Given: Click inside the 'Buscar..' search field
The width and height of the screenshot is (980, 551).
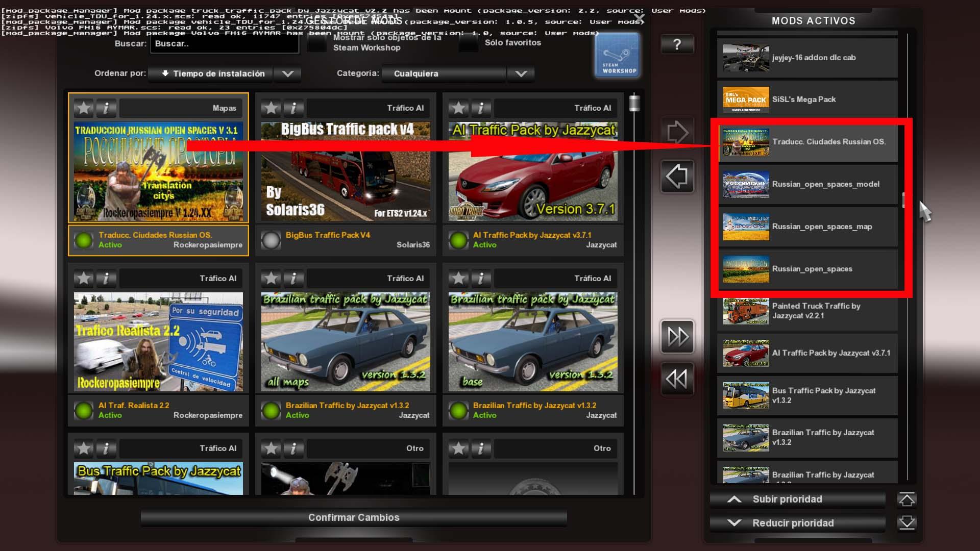Looking at the screenshot, I should point(225,44).
